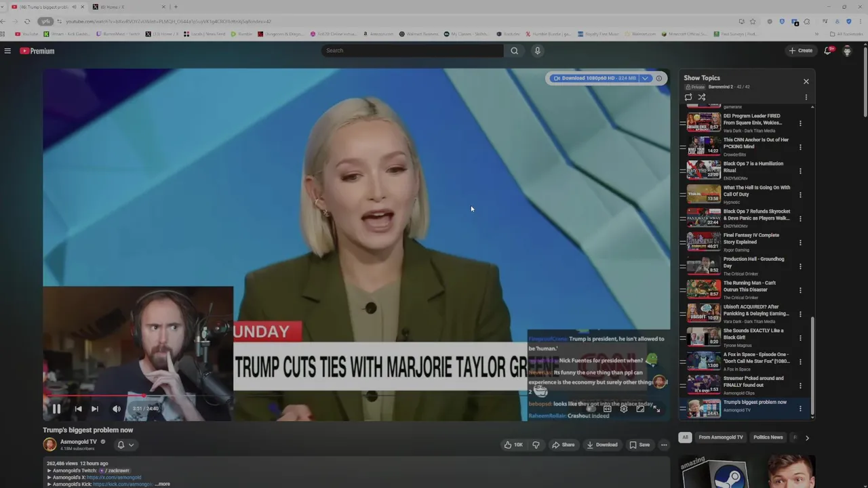Open options for DEI Program Leader FIRED video
868x488 pixels.
(x=800, y=123)
